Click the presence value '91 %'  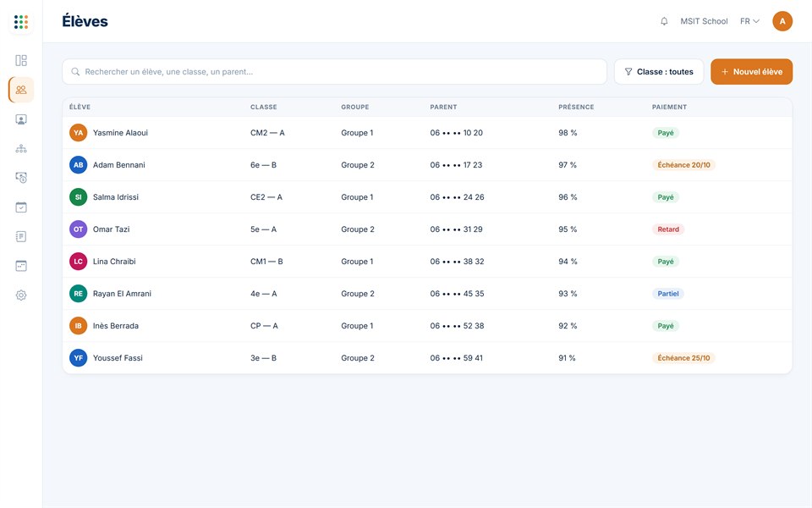point(567,357)
